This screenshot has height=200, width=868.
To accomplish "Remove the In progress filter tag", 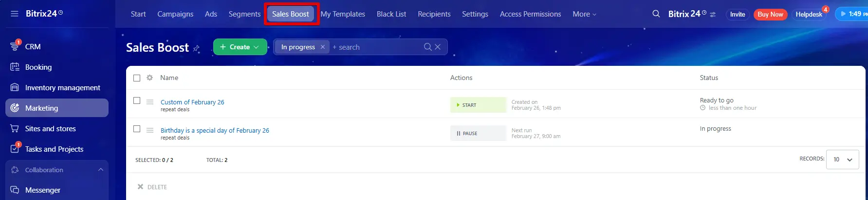I will tap(322, 47).
